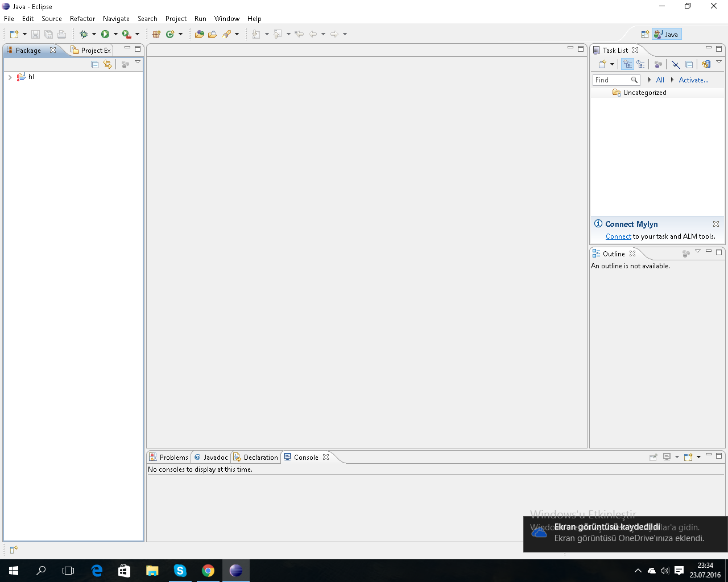The image size is (728, 582).
Task: Click the New Java Class icon
Action: [170, 34]
